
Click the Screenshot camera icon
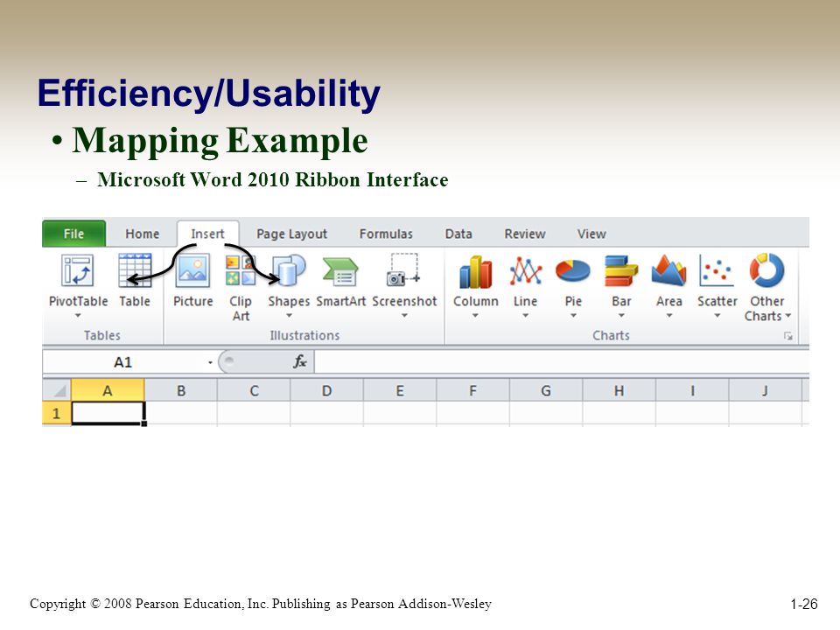point(403,270)
